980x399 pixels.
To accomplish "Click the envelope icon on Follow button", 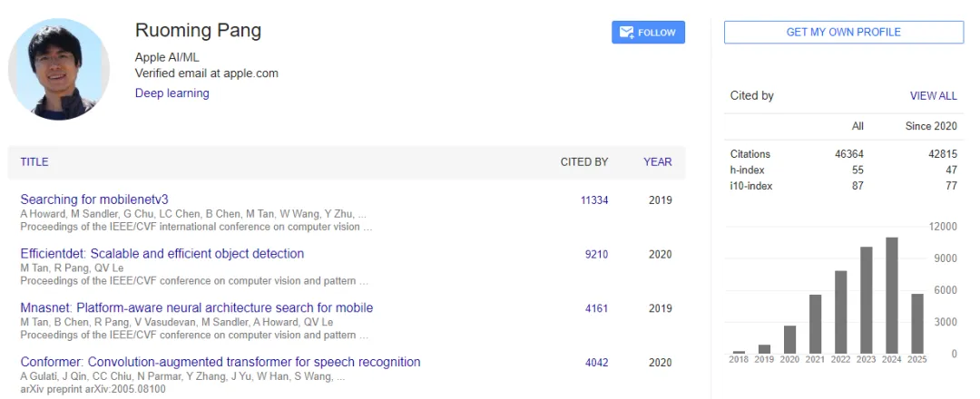I will [x=626, y=33].
